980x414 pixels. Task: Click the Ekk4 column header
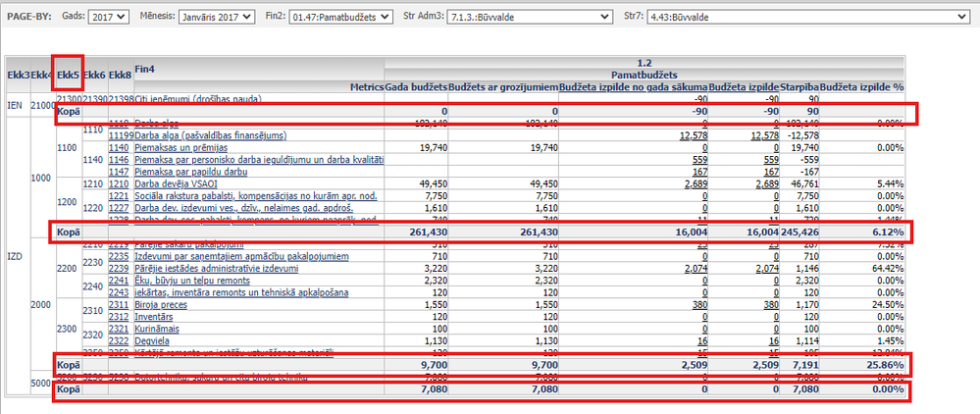pos(43,75)
